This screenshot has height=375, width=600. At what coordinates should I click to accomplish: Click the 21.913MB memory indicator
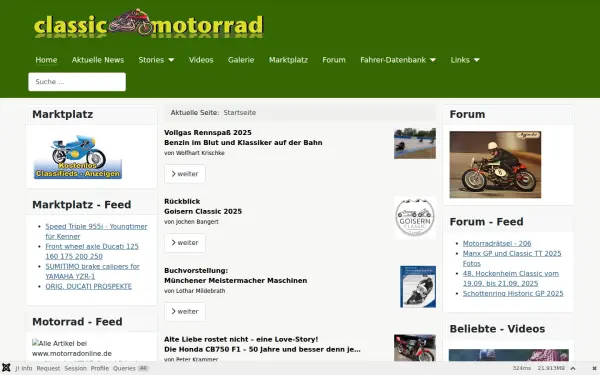(551, 368)
